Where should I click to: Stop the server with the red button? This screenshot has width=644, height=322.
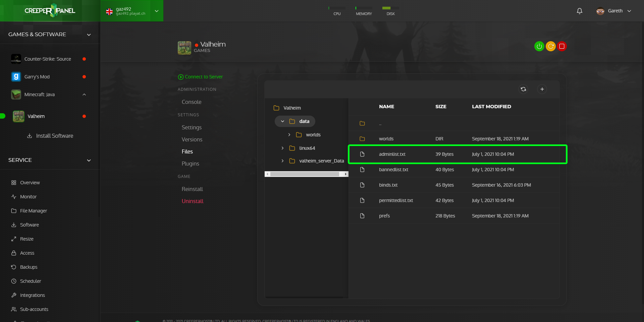(x=562, y=46)
